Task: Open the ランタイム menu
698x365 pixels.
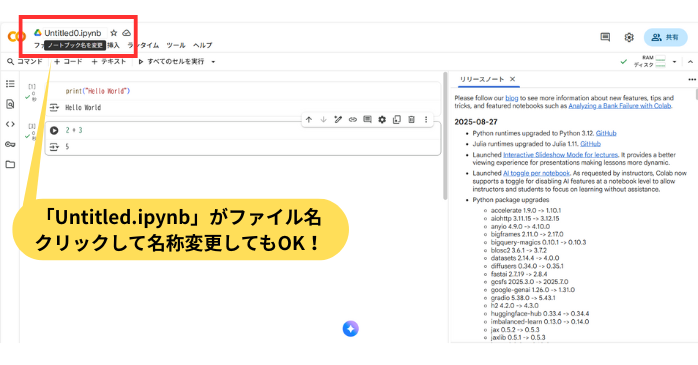Action: (143, 45)
